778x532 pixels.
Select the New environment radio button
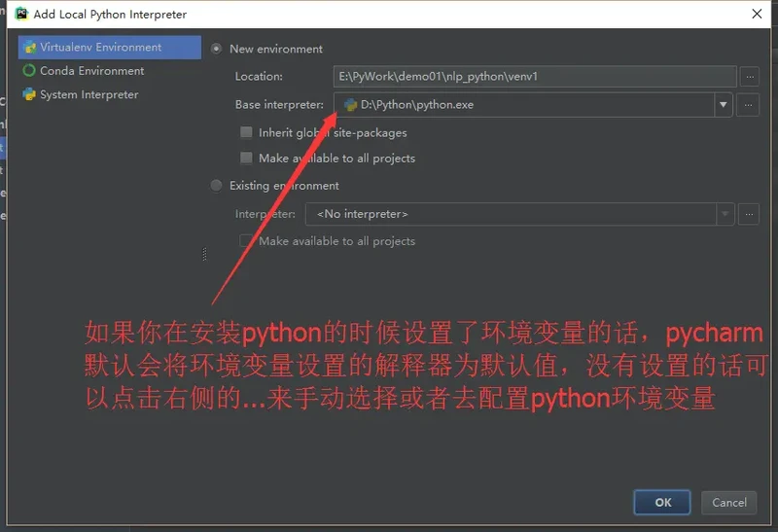[216, 49]
